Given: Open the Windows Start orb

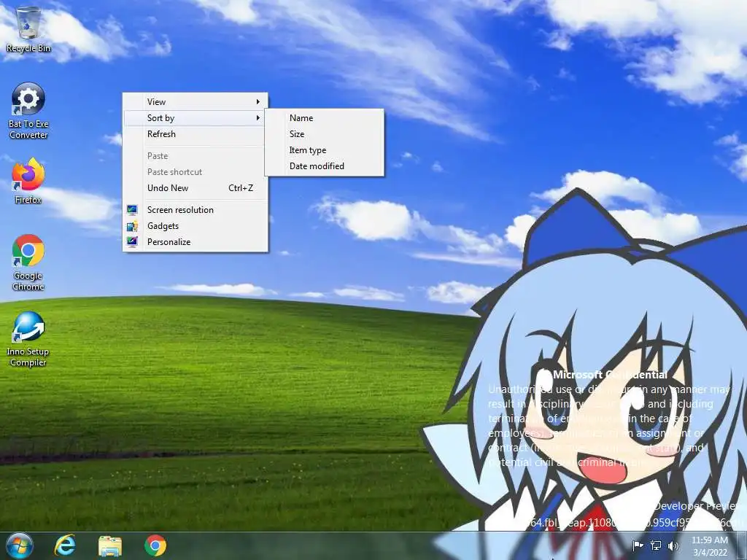Looking at the screenshot, I should (x=20, y=545).
